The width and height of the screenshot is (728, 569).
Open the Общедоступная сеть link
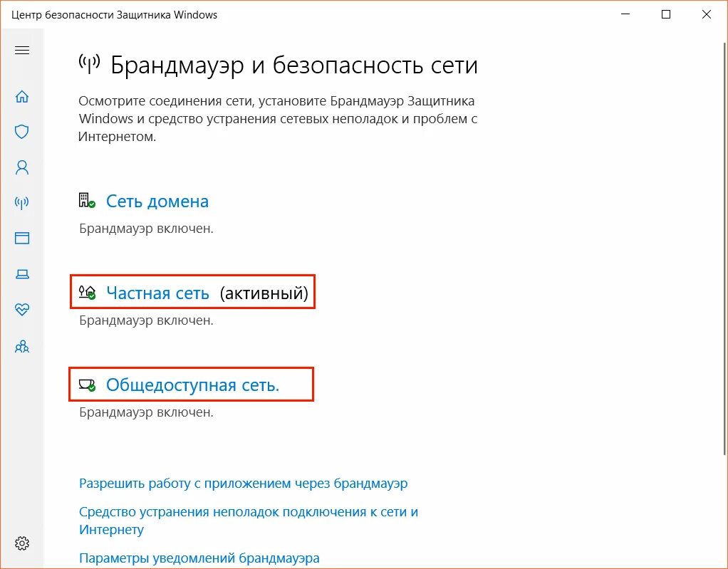click(192, 385)
